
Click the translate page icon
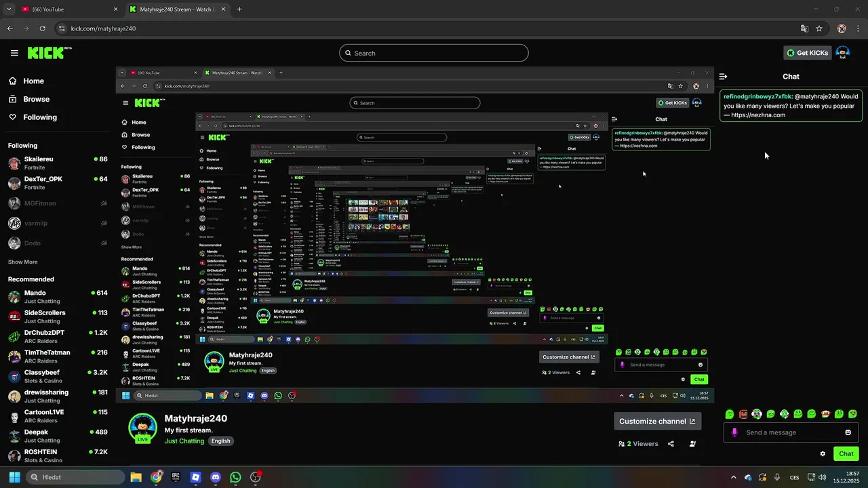tap(804, 28)
